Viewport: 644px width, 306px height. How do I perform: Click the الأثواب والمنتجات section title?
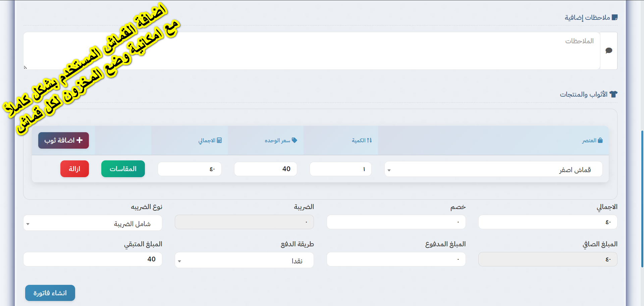[x=584, y=94]
